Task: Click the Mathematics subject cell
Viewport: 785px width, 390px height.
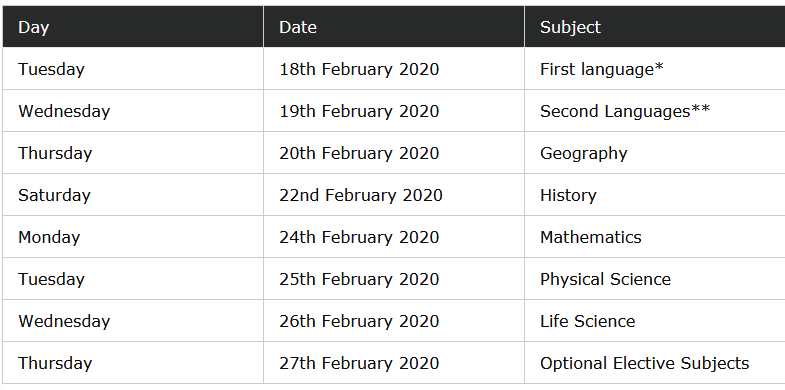Action: [x=655, y=237]
